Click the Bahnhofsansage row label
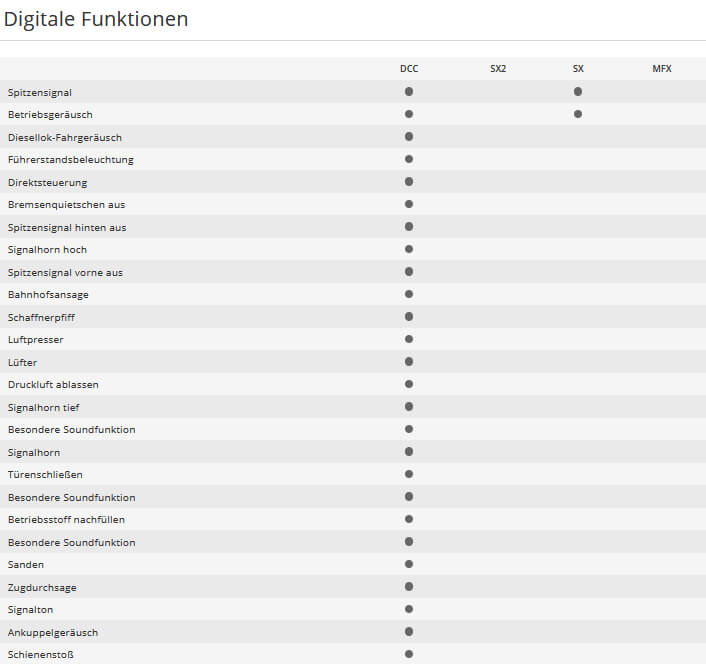This screenshot has width=706, height=664. (48, 295)
